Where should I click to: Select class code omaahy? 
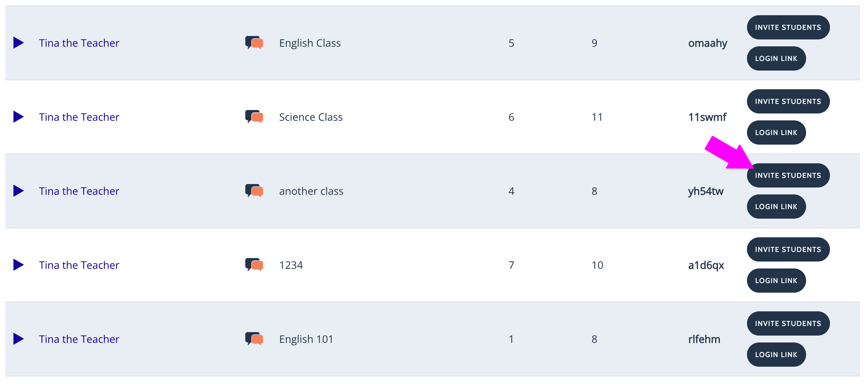pos(708,44)
